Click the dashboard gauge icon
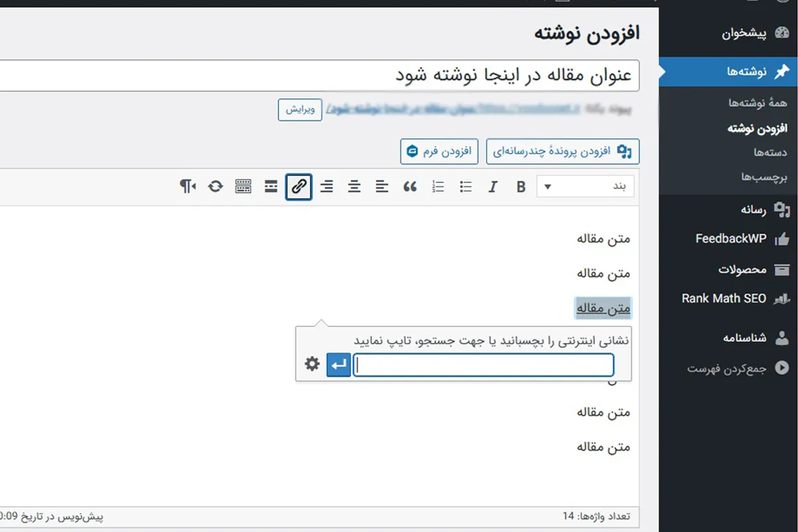Viewport: 798px width, 532px height. (x=782, y=34)
